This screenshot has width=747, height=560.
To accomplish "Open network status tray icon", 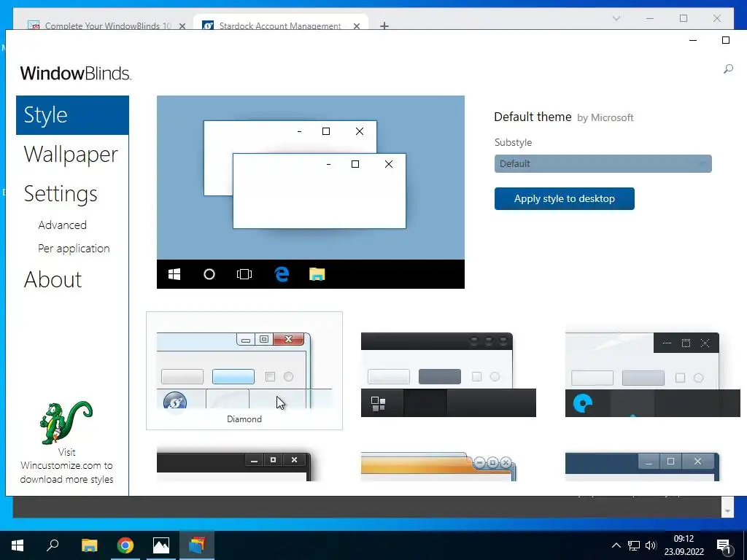I will 634,545.
